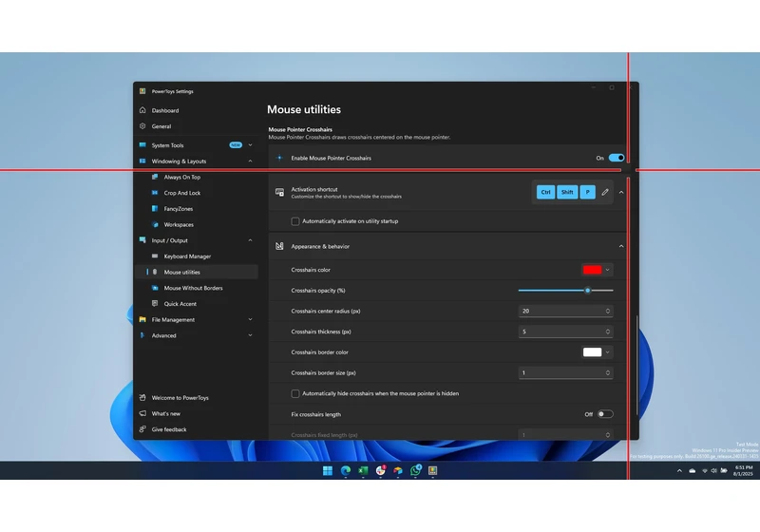Click the Crosshairs opacity slider thumb
The image size is (760, 532).
click(587, 291)
